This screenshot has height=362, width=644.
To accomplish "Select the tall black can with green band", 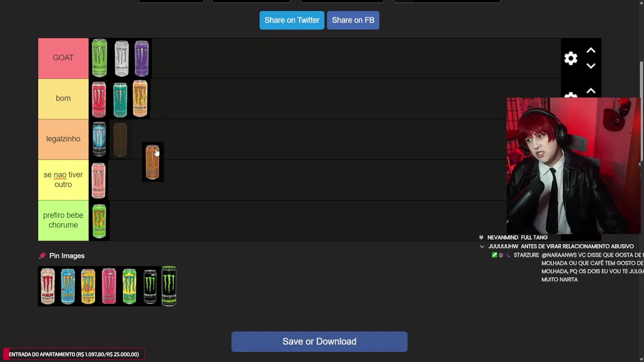I will click(x=169, y=286).
